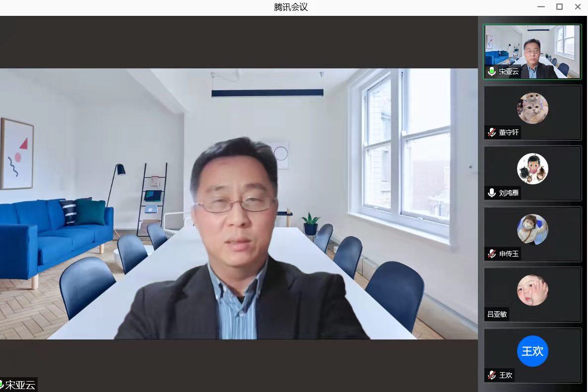Image resolution: width=588 pixels, height=392 pixels.
Task: Click the main speaker video area
Action: click(238, 203)
